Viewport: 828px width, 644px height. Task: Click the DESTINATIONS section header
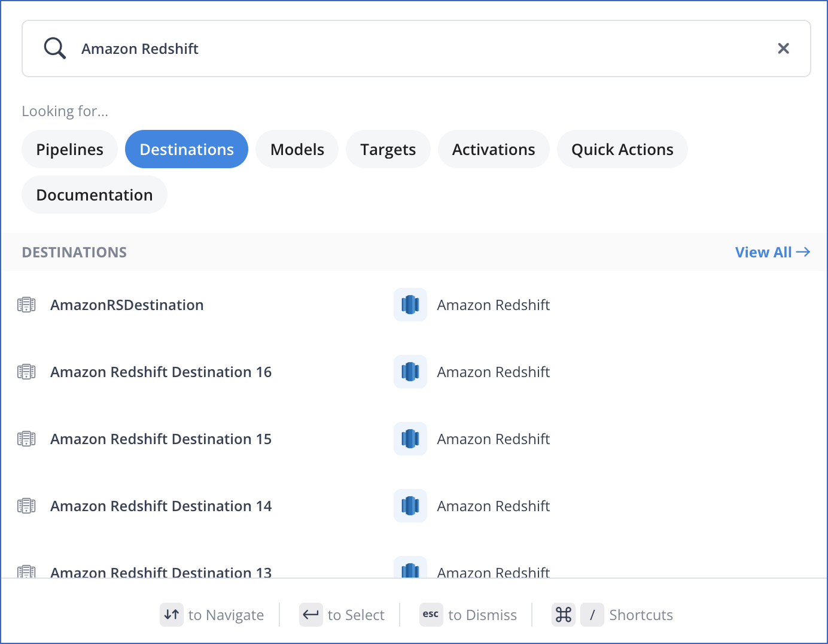[74, 252]
